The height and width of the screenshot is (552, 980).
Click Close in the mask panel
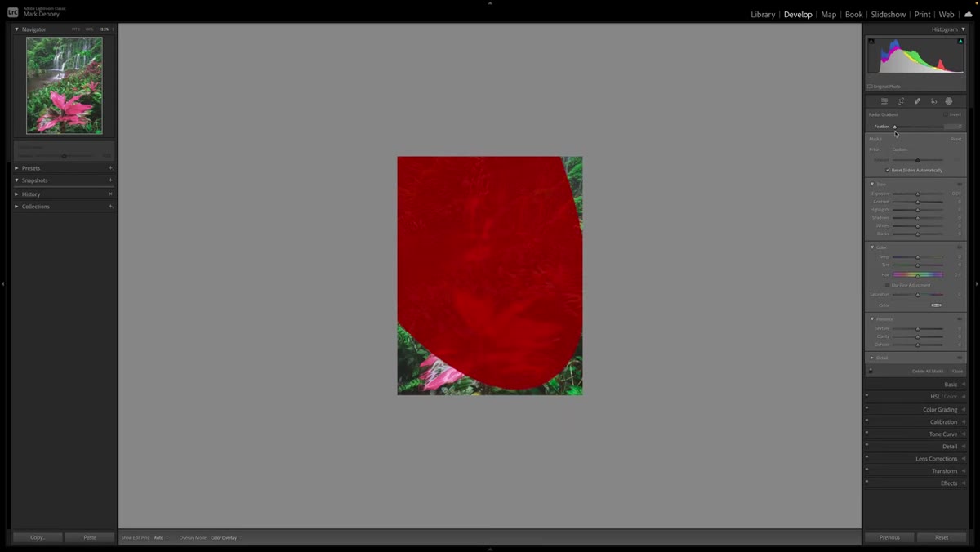957,371
